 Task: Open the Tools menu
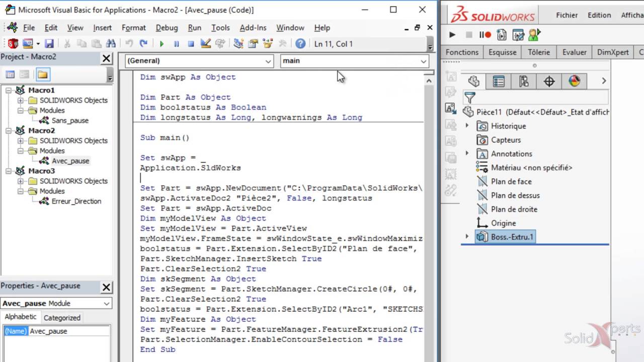(220, 28)
